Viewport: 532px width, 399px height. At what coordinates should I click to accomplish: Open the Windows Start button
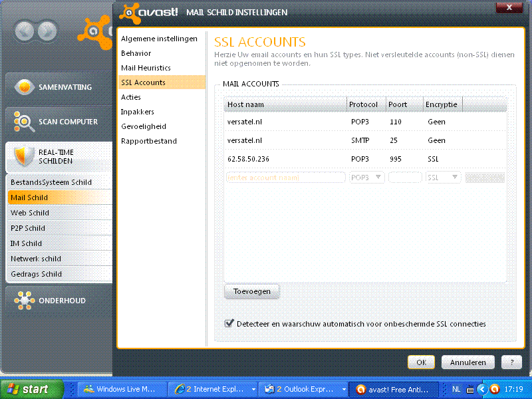(32, 389)
